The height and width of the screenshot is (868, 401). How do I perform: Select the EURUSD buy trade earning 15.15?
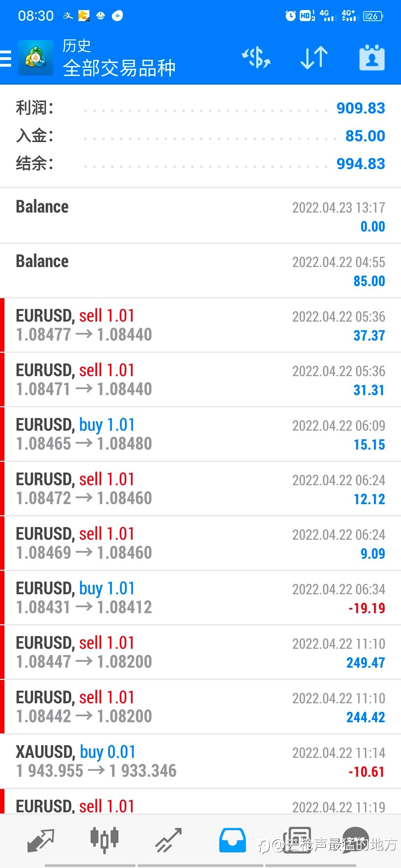pos(200,434)
